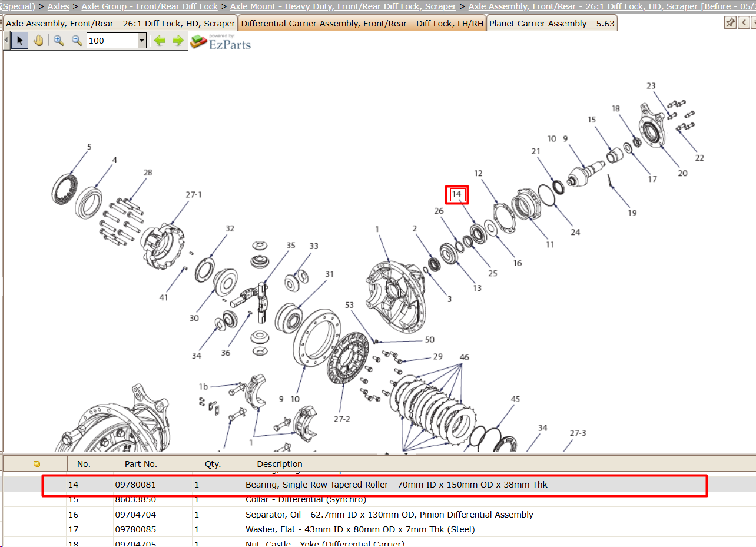Select the Bearing, Single Row Tapered Roller description

tap(396, 485)
